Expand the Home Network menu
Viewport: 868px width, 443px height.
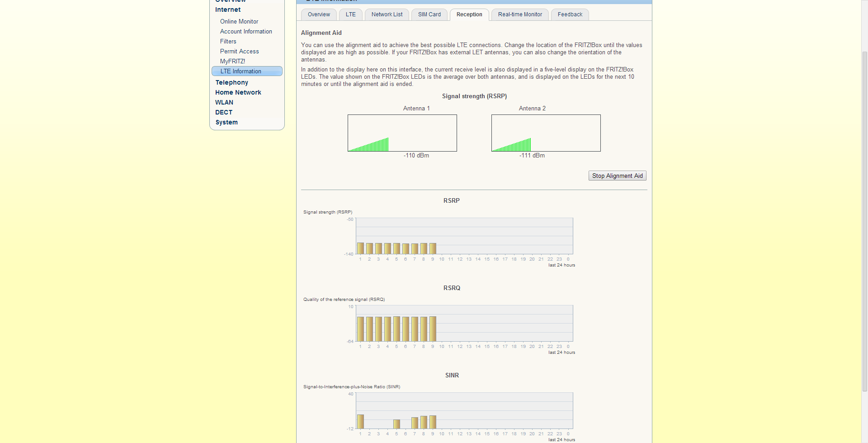click(238, 92)
